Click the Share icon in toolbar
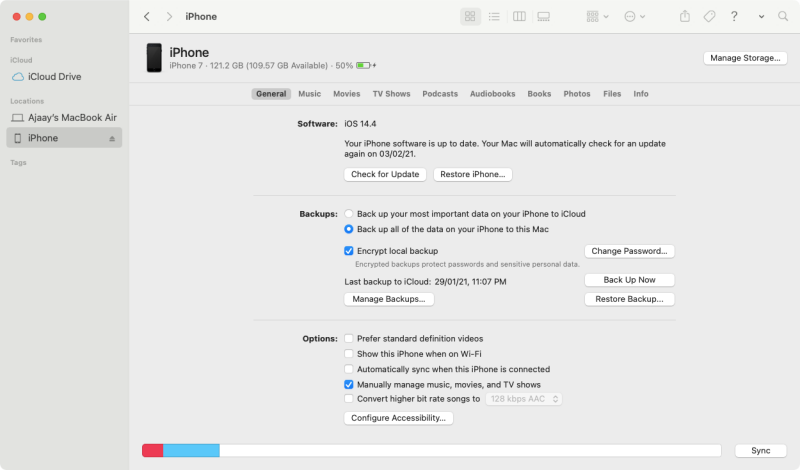Screen dimensions: 800x470 point(685,17)
